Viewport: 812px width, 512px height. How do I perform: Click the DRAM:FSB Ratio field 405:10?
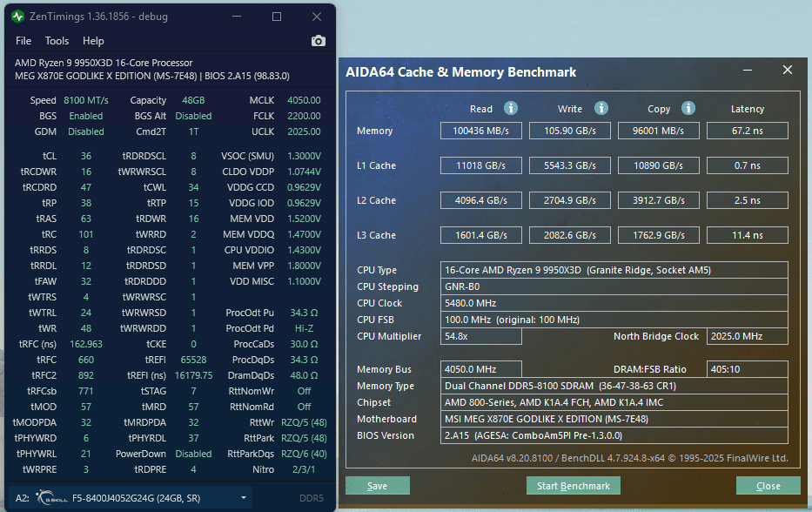748,369
